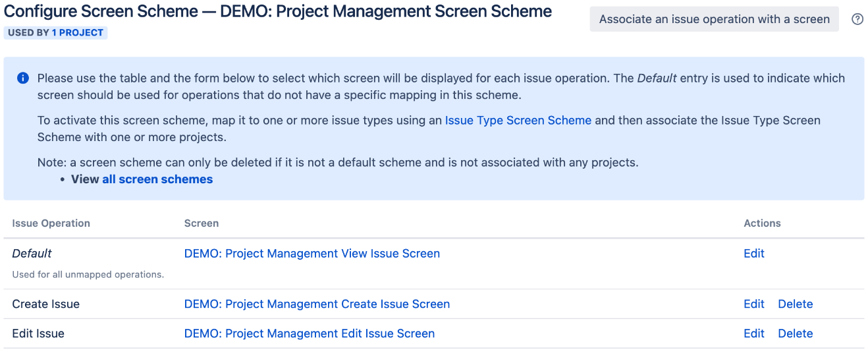
Task: Edit the Default operation mapping
Action: point(754,253)
